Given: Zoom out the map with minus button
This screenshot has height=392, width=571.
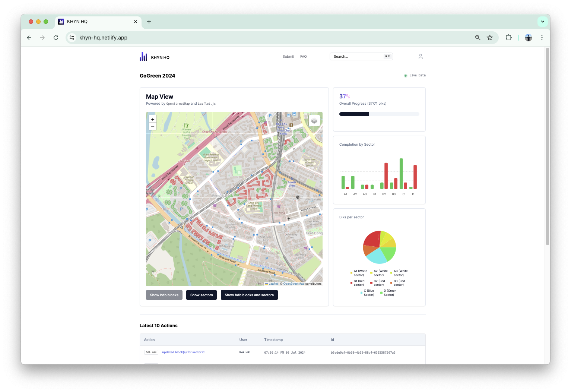Looking at the screenshot, I should (x=152, y=127).
